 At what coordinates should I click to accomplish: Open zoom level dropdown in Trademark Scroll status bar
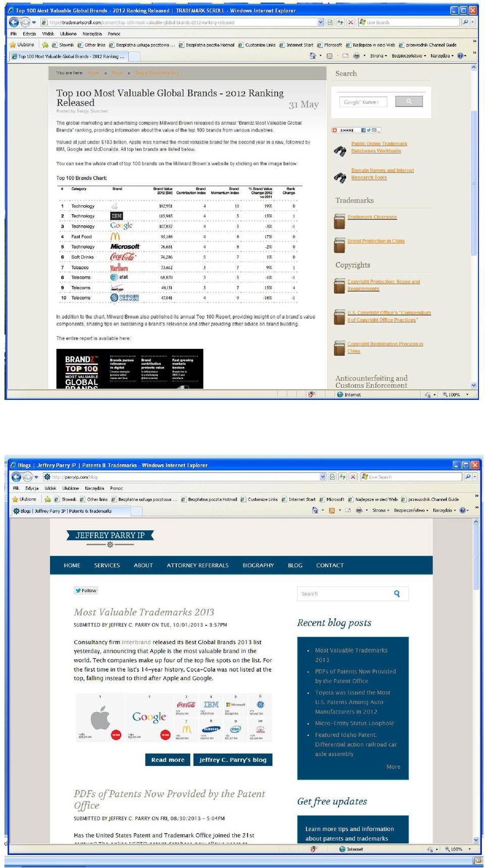point(467,394)
